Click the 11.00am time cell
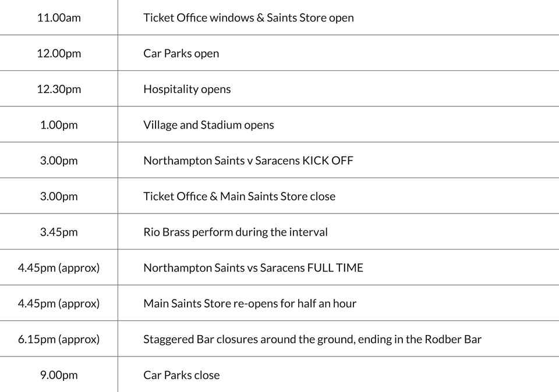The width and height of the screenshot is (559, 392). click(x=59, y=17)
